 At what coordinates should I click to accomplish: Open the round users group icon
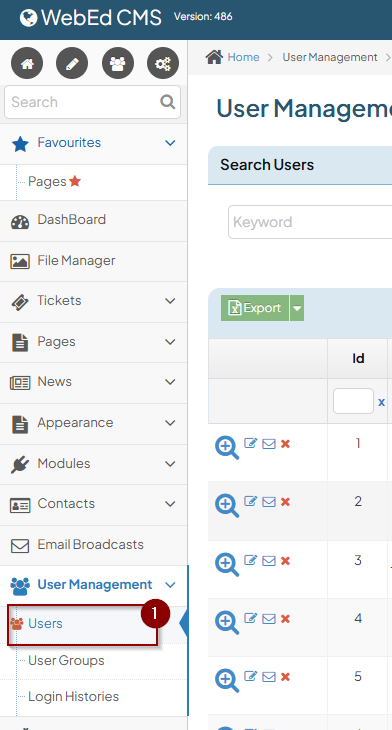(118, 63)
